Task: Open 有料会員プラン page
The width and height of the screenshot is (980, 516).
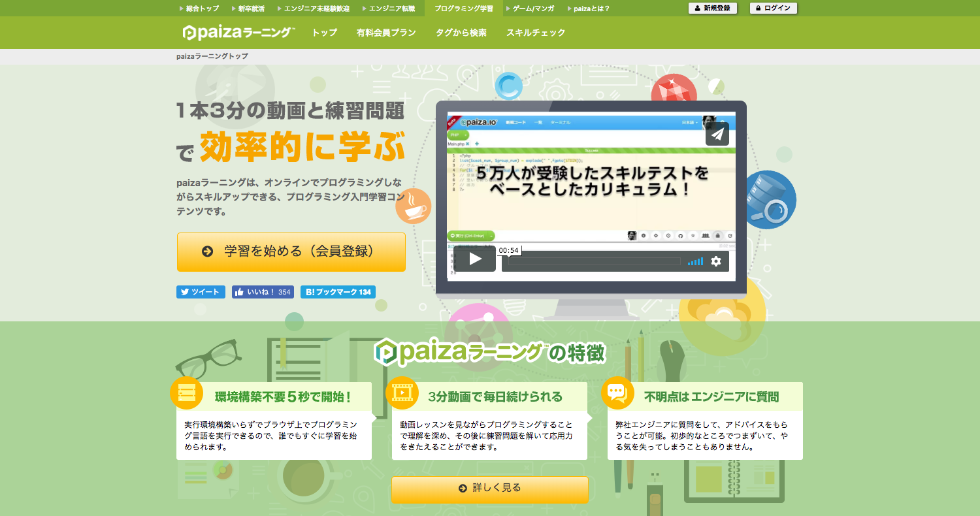Action: tap(386, 32)
